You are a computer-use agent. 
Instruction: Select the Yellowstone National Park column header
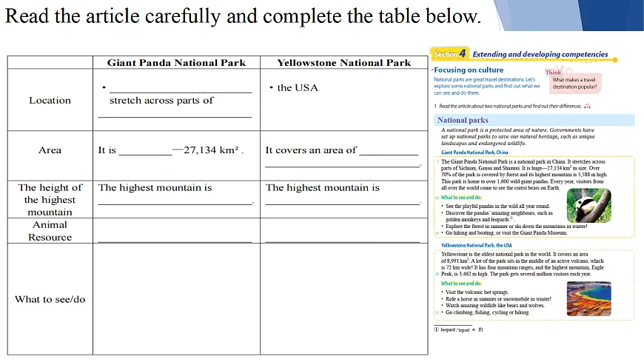(x=343, y=63)
